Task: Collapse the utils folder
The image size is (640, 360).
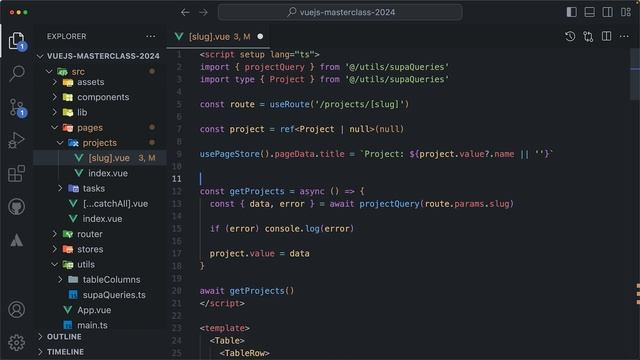Action: [55, 264]
